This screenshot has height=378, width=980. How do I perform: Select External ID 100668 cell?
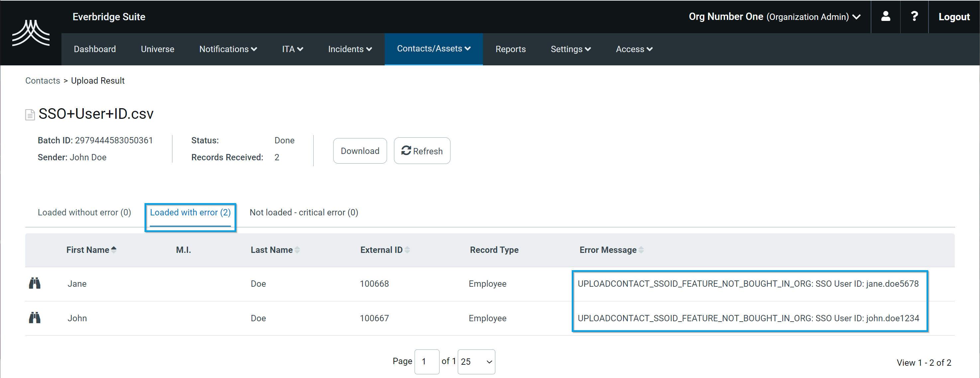[374, 283]
